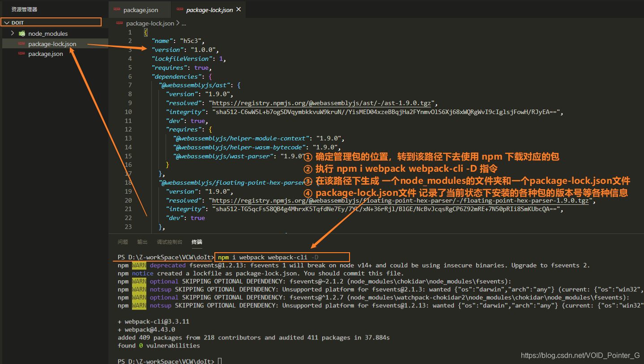Viewport: 644px width, 364px height.
Task: Open package.json in explorer tree
Action: click(x=45, y=54)
